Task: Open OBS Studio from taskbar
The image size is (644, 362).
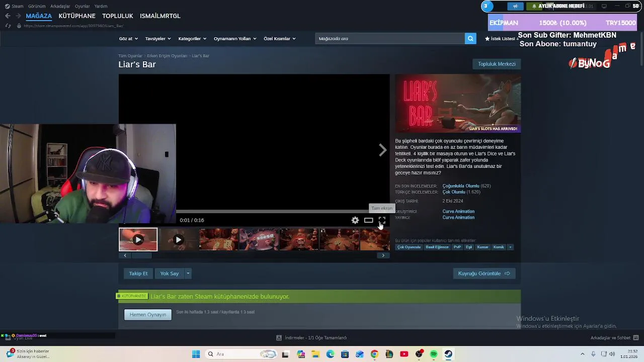Action: 419,354
